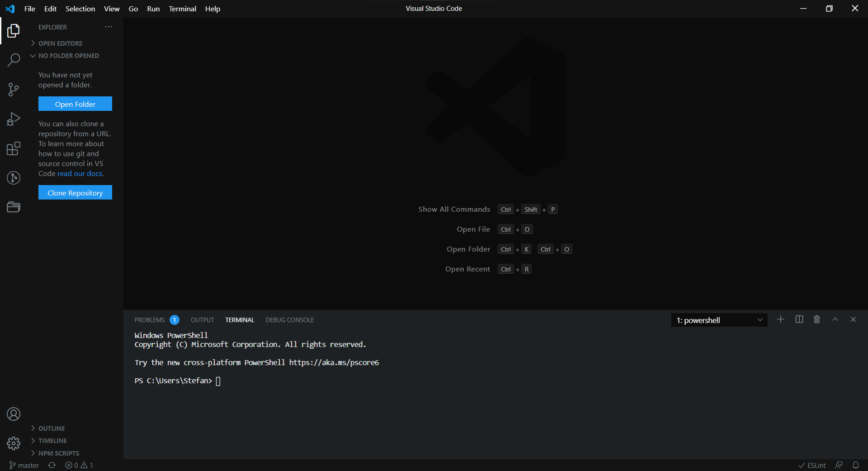Open the Accounts menu icon
The width and height of the screenshot is (868, 471).
[x=14, y=414]
